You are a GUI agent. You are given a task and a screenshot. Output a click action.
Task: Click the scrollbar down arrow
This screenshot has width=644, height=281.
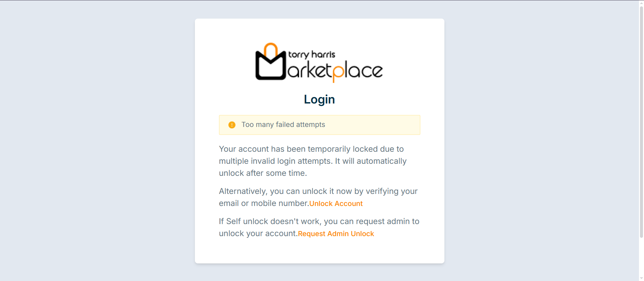click(641, 279)
